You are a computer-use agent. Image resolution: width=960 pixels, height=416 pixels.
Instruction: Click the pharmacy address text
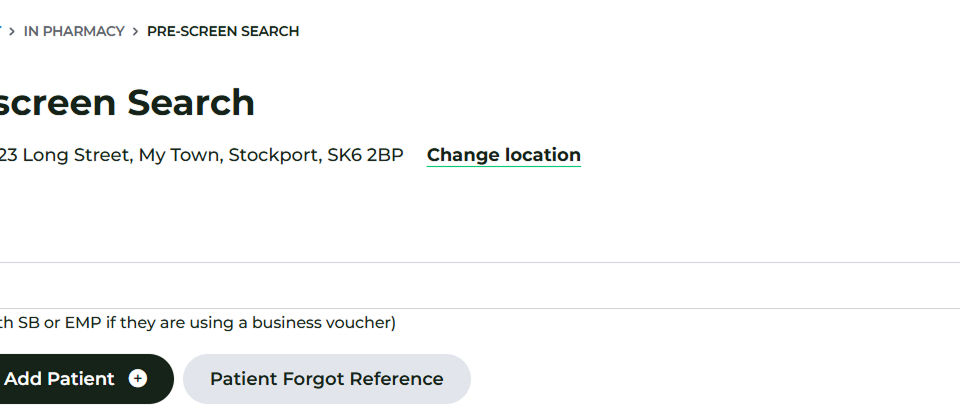coord(201,155)
